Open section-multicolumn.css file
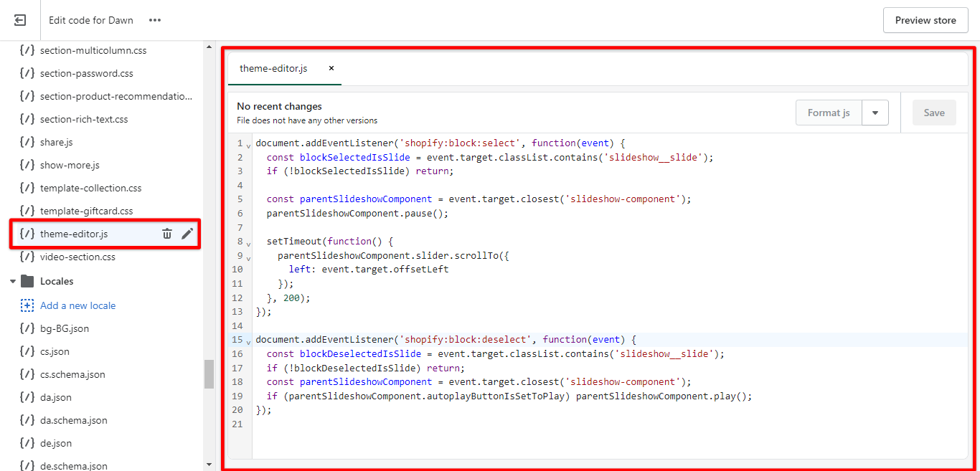The image size is (980, 471). click(93, 50)
